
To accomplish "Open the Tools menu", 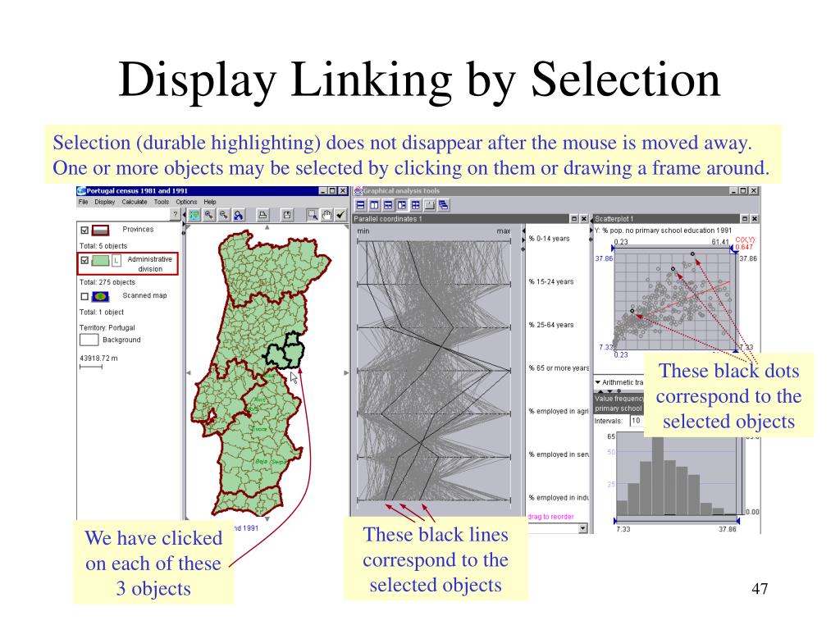I will (x=162, y=202).
